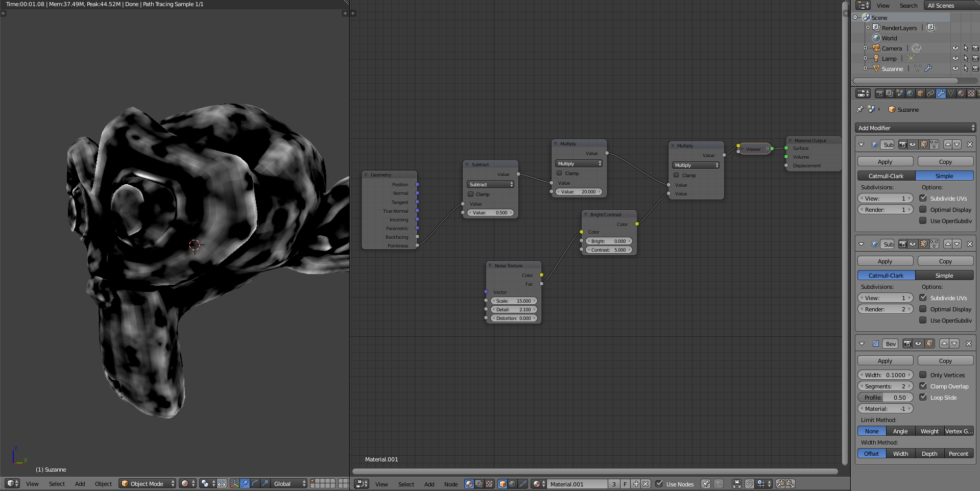980x491 pixels.
Task: Open the node editor Node menu
Action: click(x=451, y=484)
